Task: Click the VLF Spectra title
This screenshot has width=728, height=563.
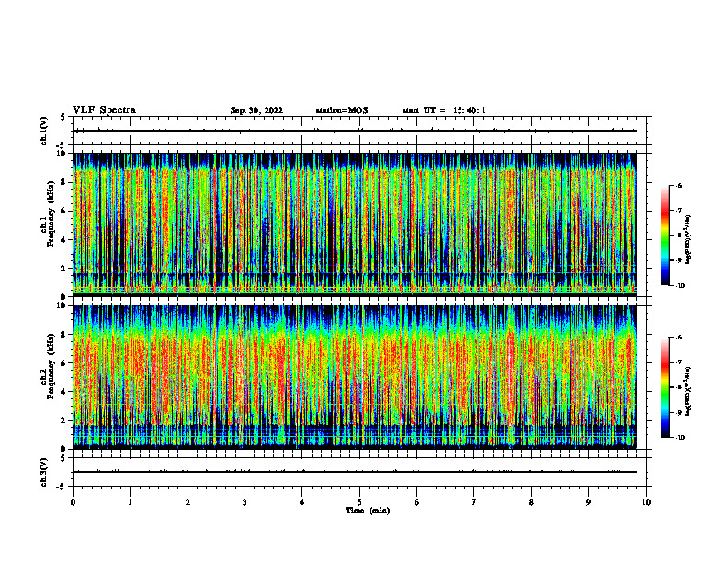Action: pyautogui.click(x=104, y=110)
